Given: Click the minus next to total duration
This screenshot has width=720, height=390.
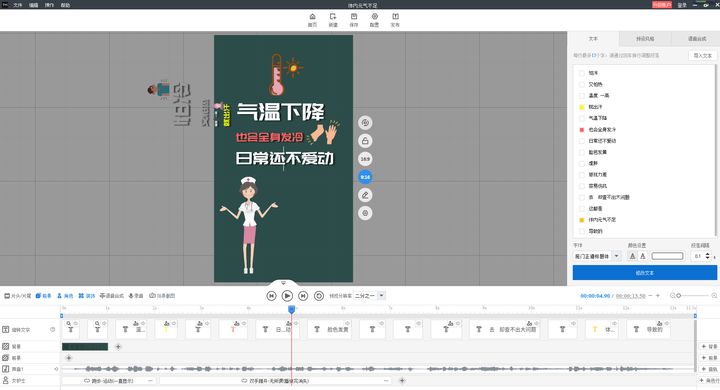Looking at the screenshot, I should 650,295.
